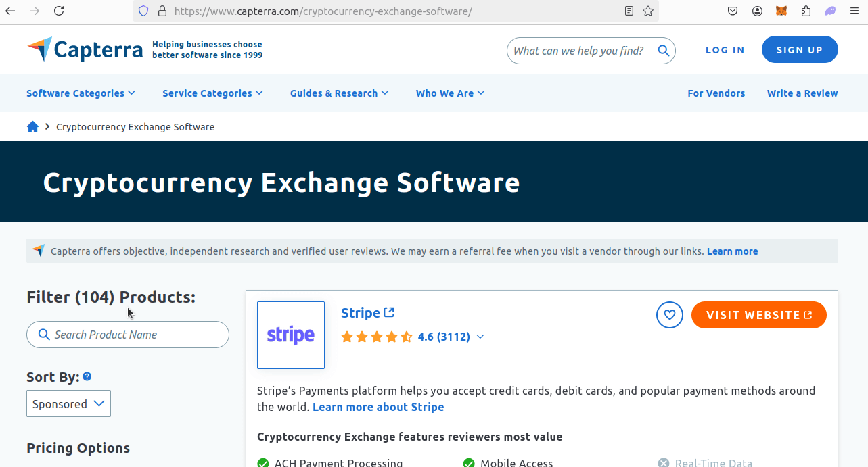Open the MetaMask fox extension
Screen dimensions: 868x467
781,11
